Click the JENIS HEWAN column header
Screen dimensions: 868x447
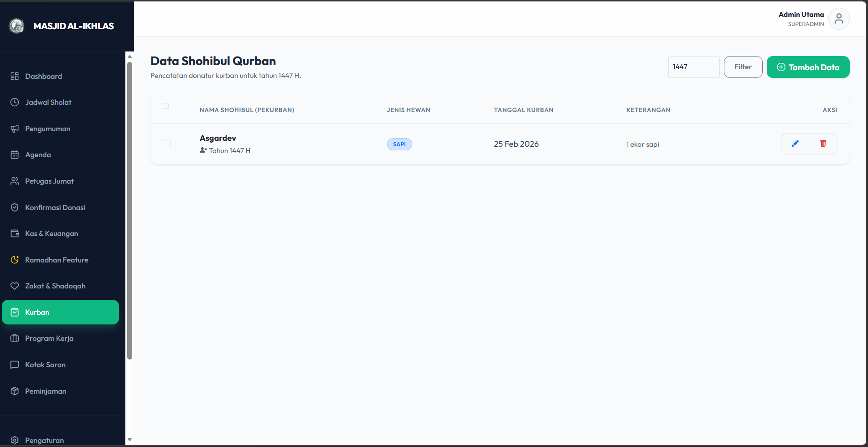408,110
